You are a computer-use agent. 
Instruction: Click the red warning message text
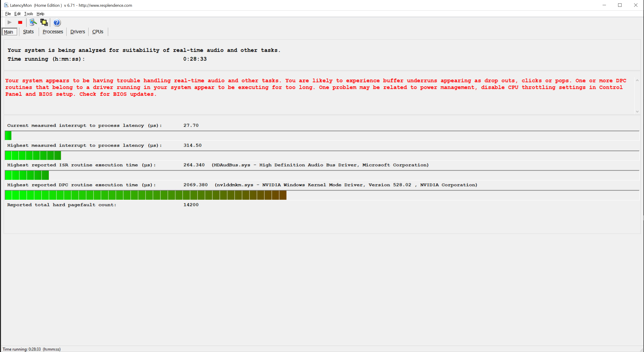pyautogui.click(x=315, y=87)
